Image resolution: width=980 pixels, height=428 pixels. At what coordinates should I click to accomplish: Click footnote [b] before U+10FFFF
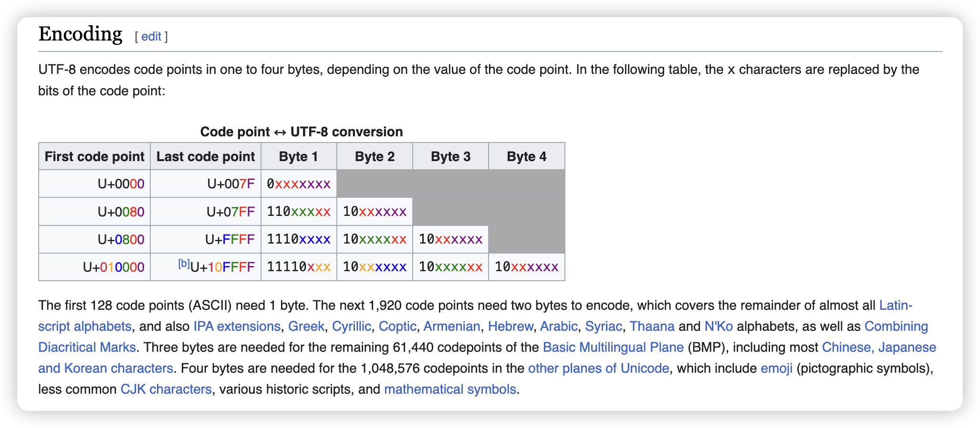point(184,264)
